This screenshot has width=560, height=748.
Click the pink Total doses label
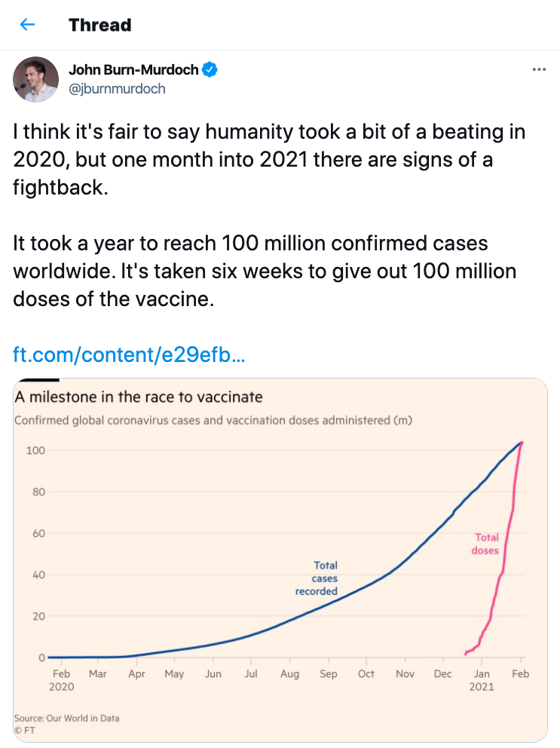click(x=486, y=544)
